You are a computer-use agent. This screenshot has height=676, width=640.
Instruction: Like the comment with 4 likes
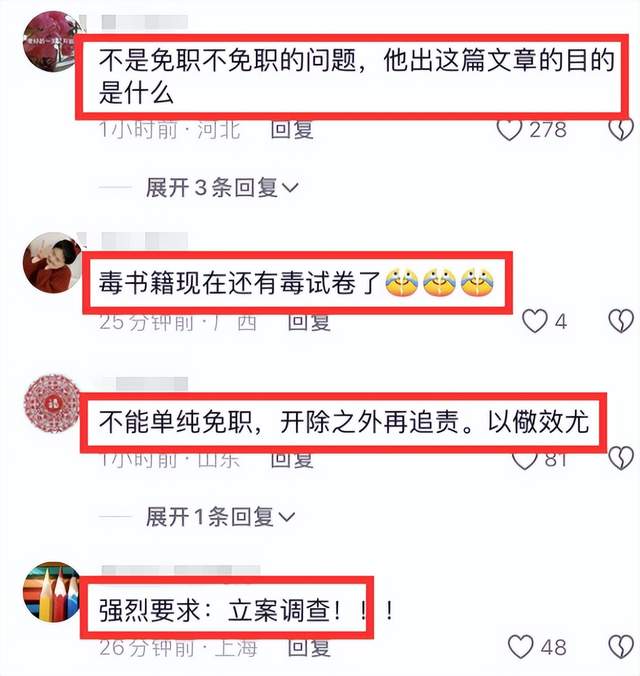tap(534, 321)
